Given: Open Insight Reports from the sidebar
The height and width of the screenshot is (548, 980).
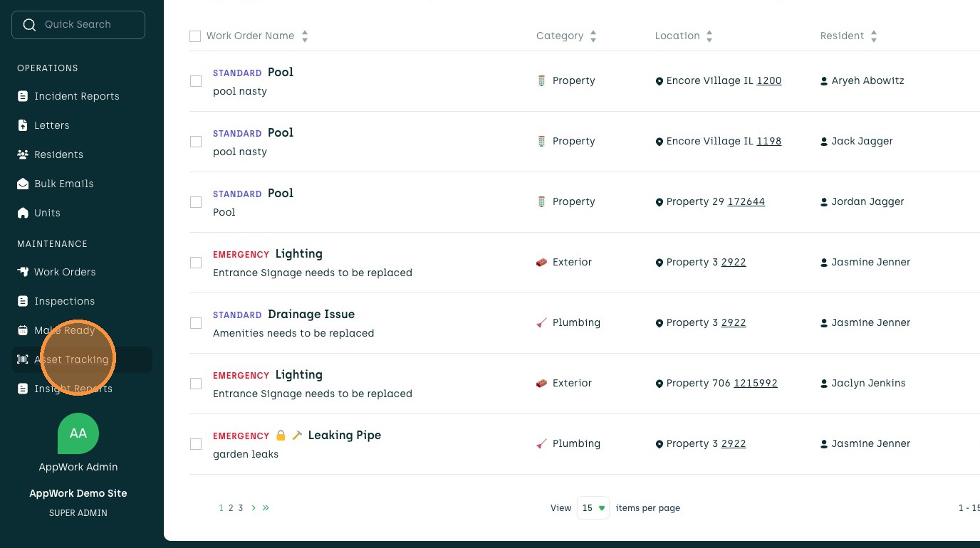Looking at the screenshot, I should click(73, 389).
